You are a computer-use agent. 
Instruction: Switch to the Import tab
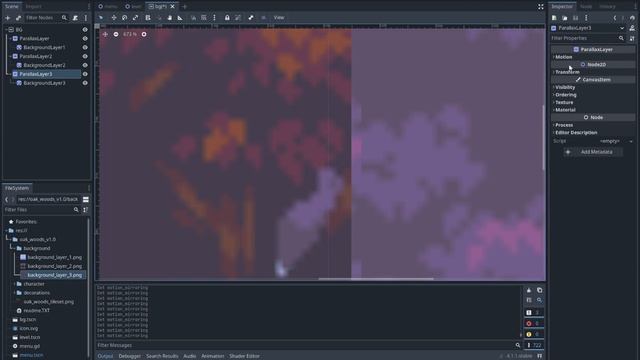[33, 7]
